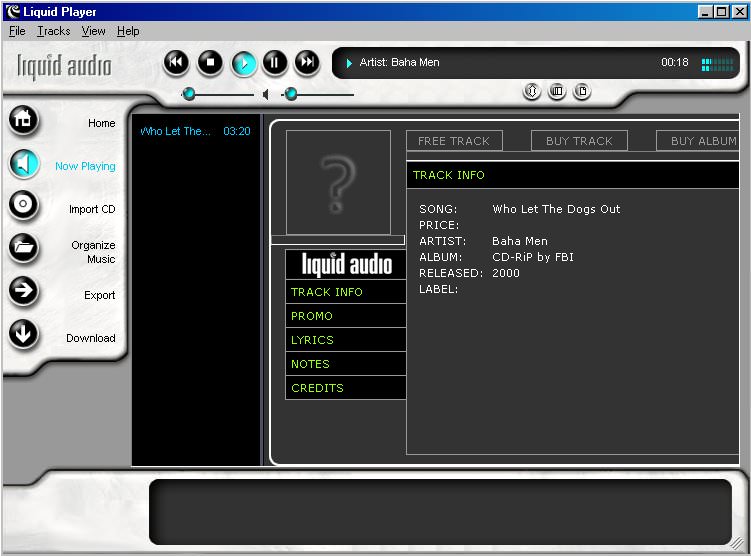Skip to previous track
The width and height of the screenshot is (751, 556).
176,63
